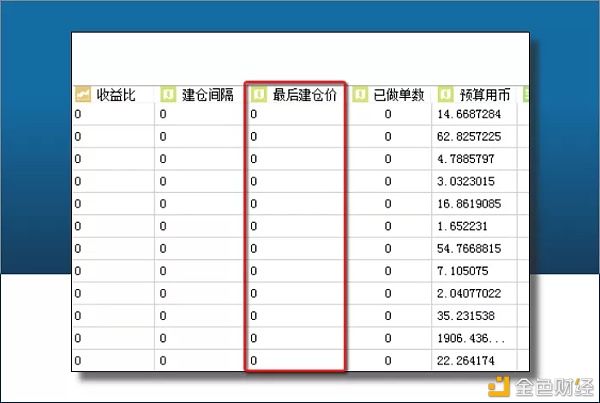Select the 预算用币 column header label
The image size is (600, 403).
[x=485, y=95]
